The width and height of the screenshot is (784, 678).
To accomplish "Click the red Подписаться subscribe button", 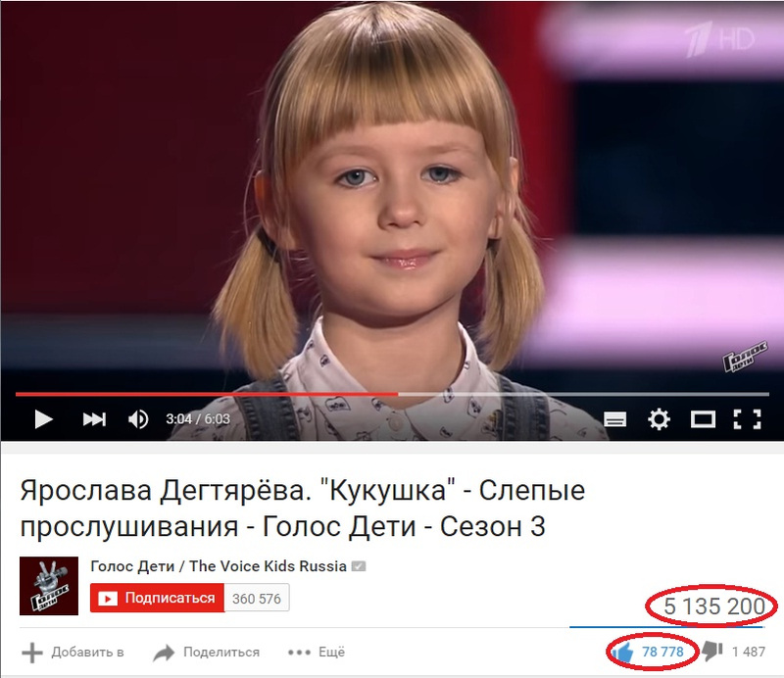I will tap(157, 598).
